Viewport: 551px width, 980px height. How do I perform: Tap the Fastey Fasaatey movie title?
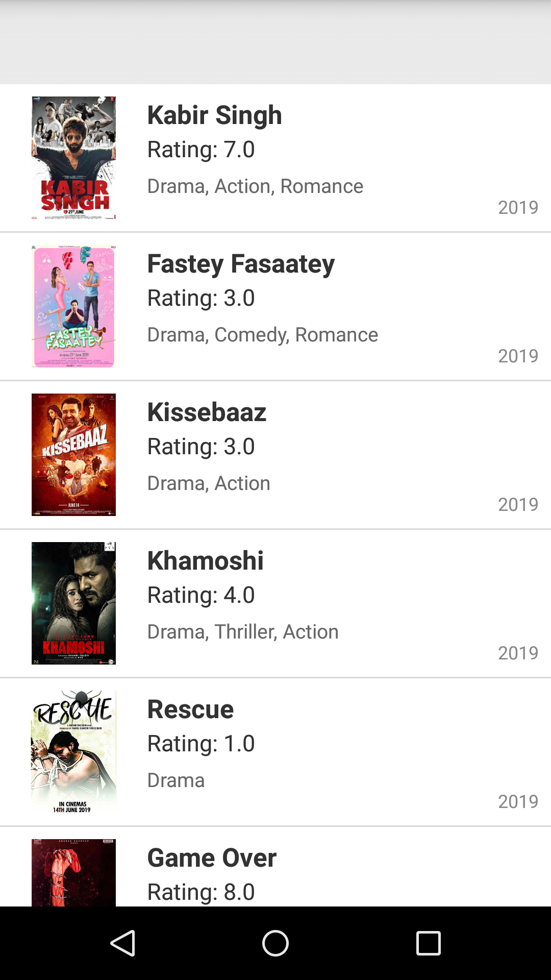point(241,264)
